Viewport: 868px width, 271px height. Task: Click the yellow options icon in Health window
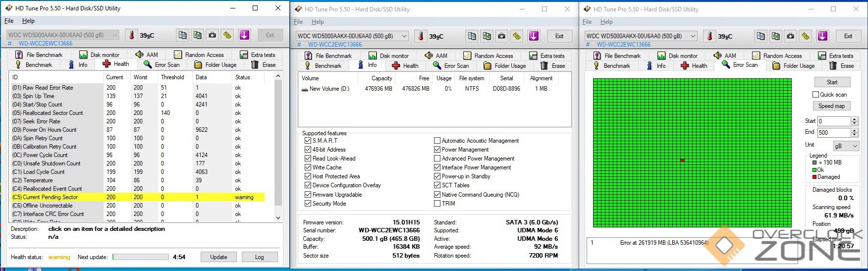227,35
